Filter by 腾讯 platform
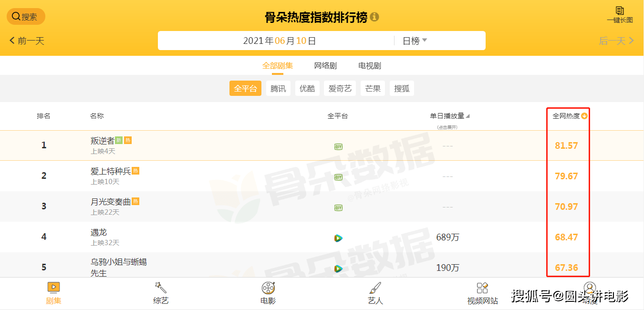644x310 pixels. pyautogui.click(x=278, y=89)
